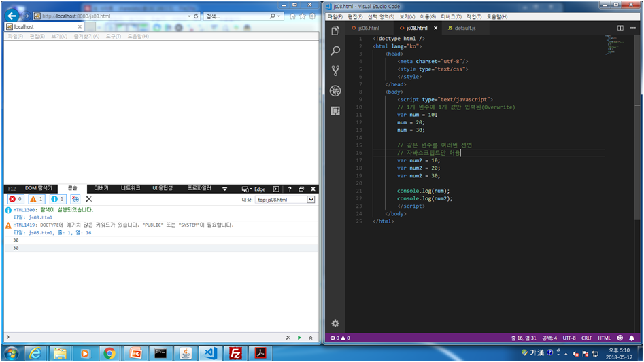The height and width of the screenshot is (362, 644).
Task: Show hidden system tray icons
Action: coord(566,353)
